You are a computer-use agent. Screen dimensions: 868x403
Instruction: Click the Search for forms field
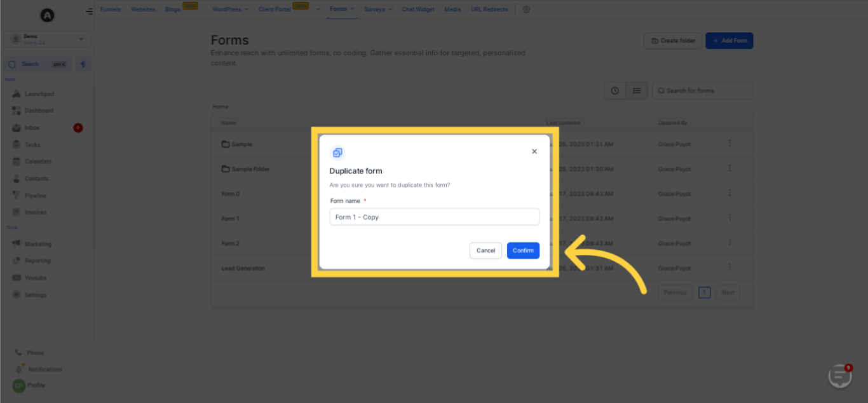pos(703,91)
